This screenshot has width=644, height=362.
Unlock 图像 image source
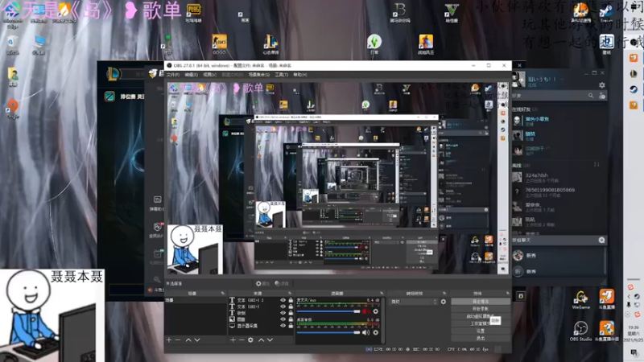[291, 319]
